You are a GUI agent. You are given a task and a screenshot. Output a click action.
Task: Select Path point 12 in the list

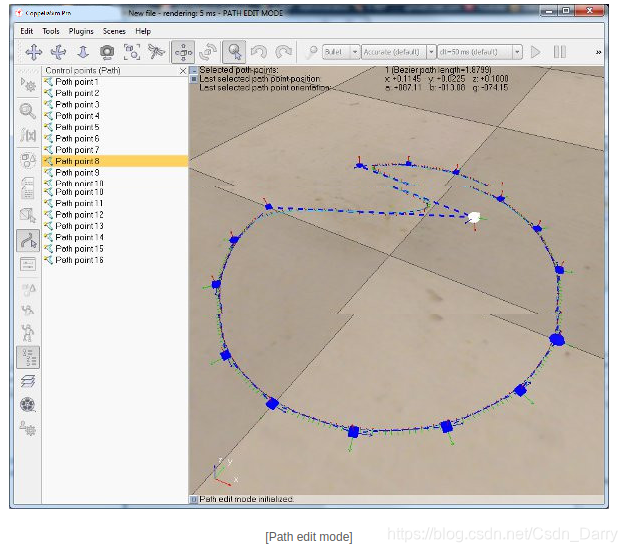pyautogui.click(x=115, y=214)
